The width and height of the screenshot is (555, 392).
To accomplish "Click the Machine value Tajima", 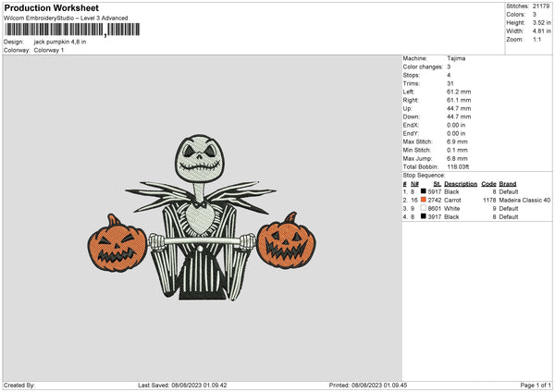I will click(x=456, y=58).
